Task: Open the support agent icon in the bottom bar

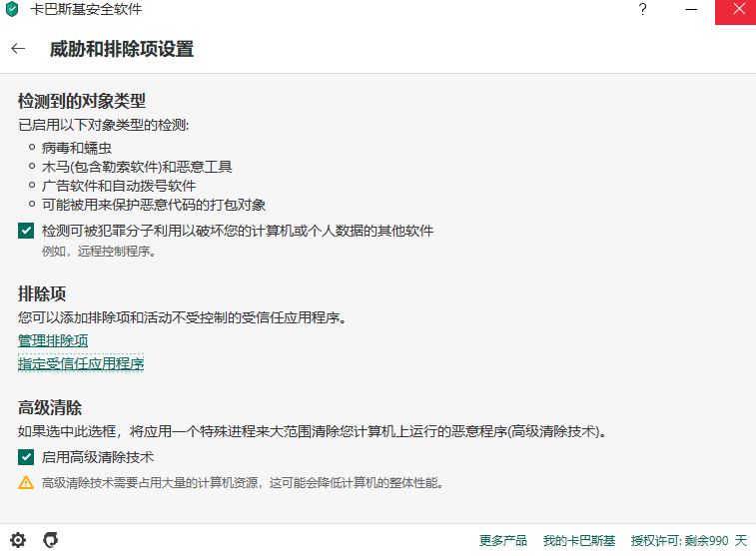Action: tap(51, 540)
